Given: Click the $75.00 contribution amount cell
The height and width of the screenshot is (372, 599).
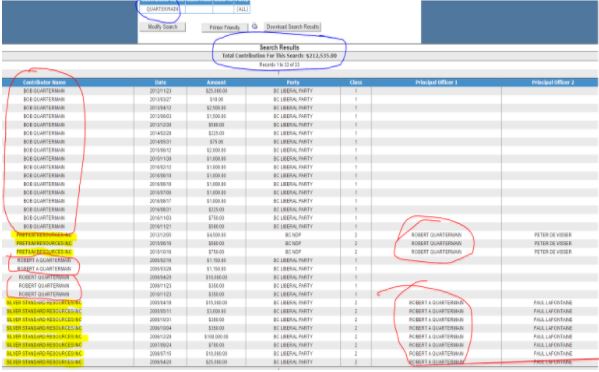Looking at the screenshot, I should [216, 142].
